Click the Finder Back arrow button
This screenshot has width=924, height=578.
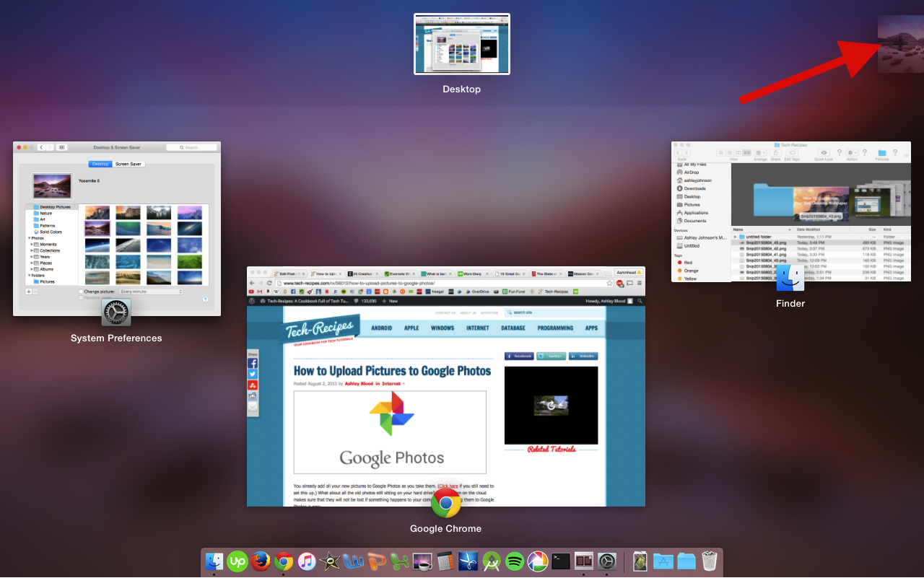click(679, 152)
